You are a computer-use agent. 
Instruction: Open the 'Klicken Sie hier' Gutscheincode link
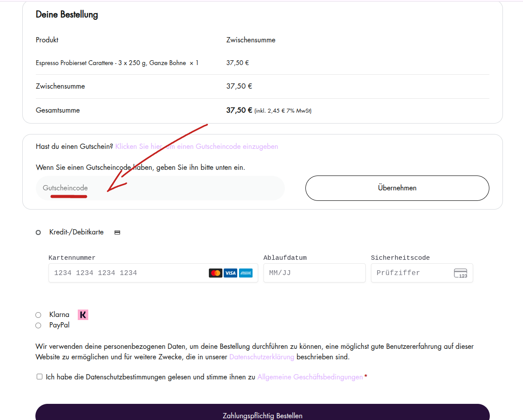tap(197, 147)
